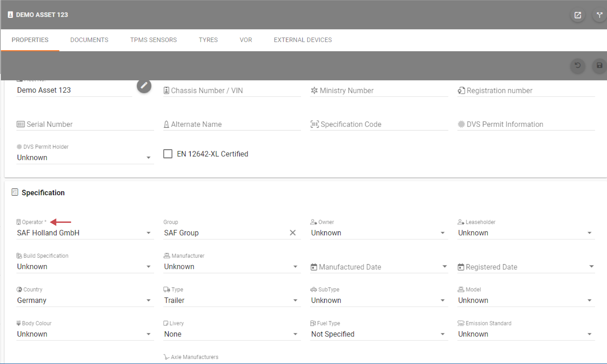
Task: Click the pencil edit icon beside Demo Asset 123
Action: tap(144, 86)
